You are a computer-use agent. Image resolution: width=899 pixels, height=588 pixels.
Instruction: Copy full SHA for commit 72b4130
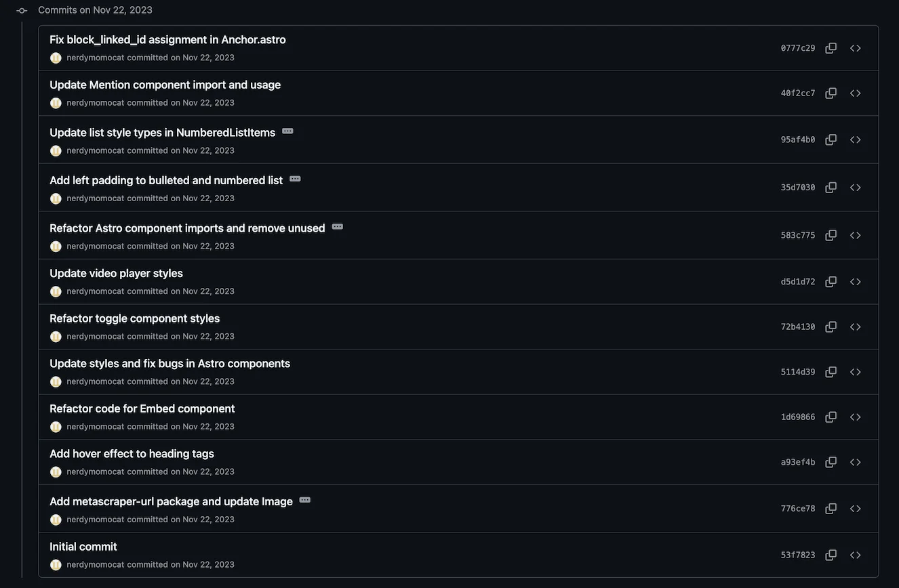tap(831, 327)
